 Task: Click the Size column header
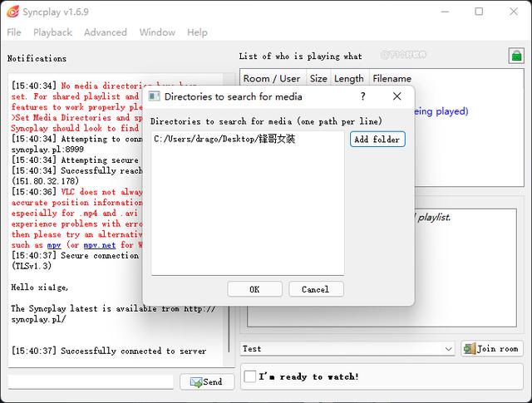[x=318, y=79]
